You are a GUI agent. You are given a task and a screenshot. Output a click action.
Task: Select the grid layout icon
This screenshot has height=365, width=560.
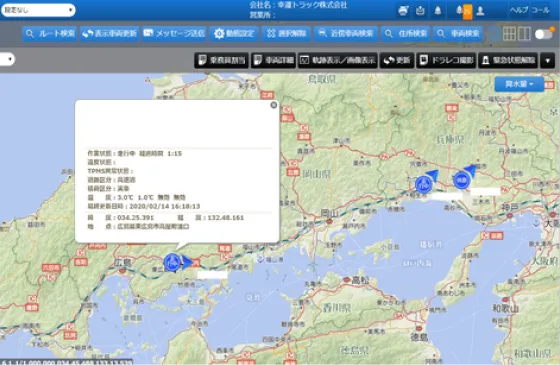pyautogui.click(x=509, y=34)
